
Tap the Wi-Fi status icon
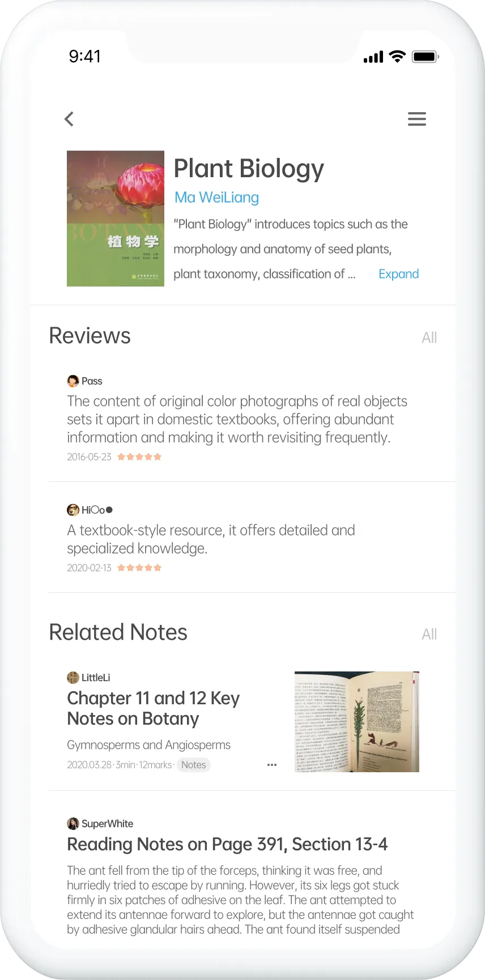(x=398, y=57)
